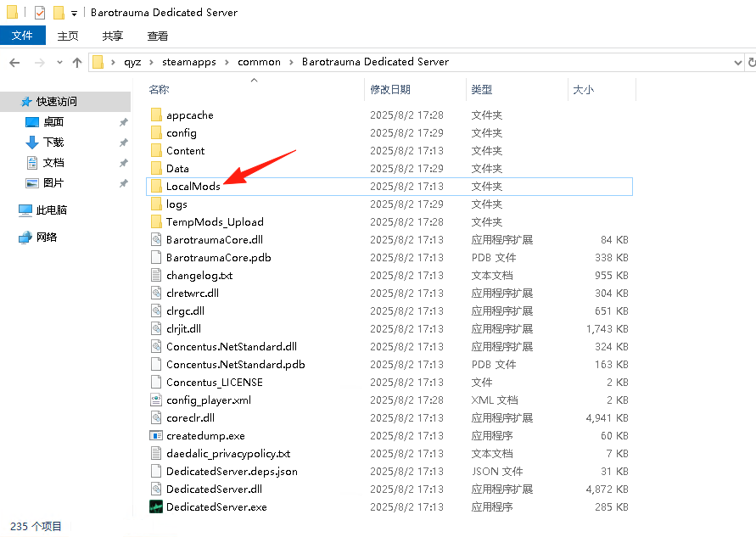This screenshot has width=756, height=537.
Task: Click qyz in the breadcrumb path
Action: click(132, 62)
